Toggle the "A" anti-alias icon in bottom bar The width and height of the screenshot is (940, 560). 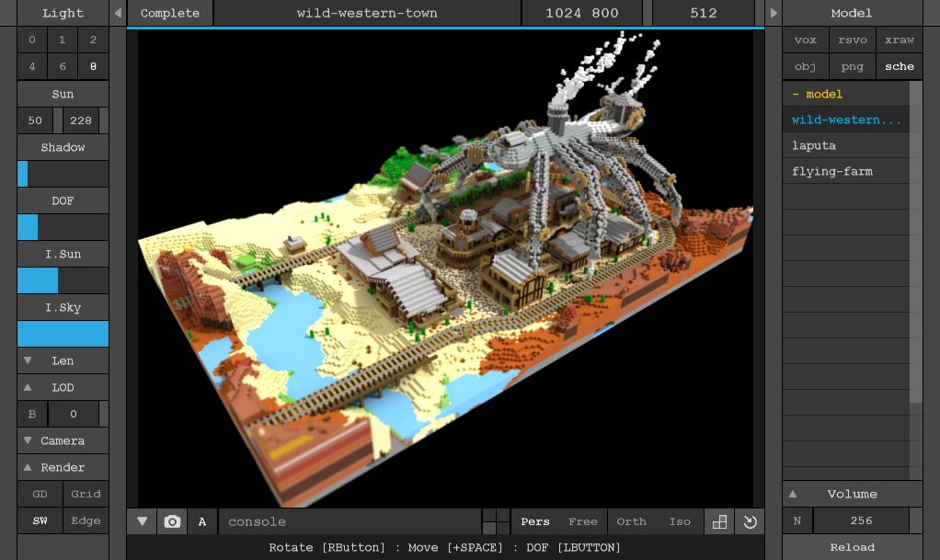[201, 521]
